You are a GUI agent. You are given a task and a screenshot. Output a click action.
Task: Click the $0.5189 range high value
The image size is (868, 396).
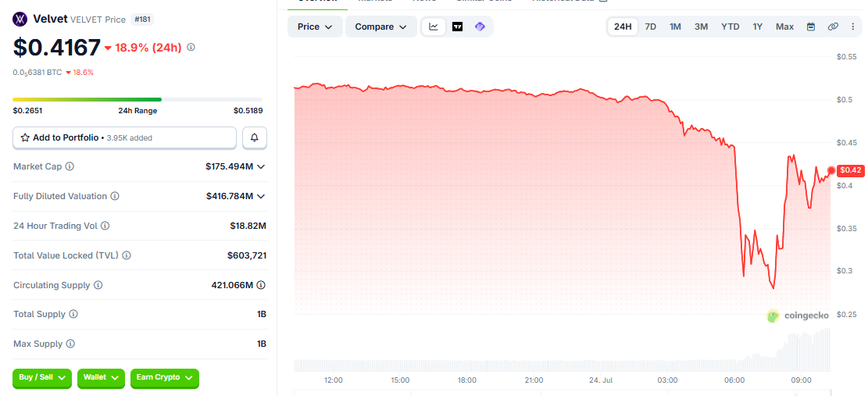point(248,111)
